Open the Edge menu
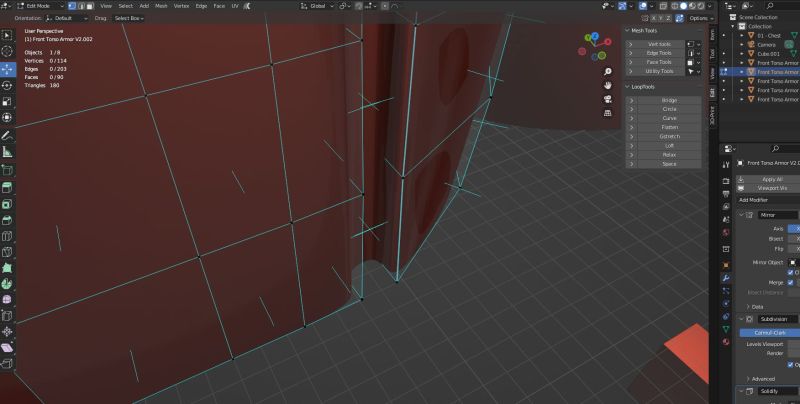This screenshot has width=800, height=404. tap(202, 6)
